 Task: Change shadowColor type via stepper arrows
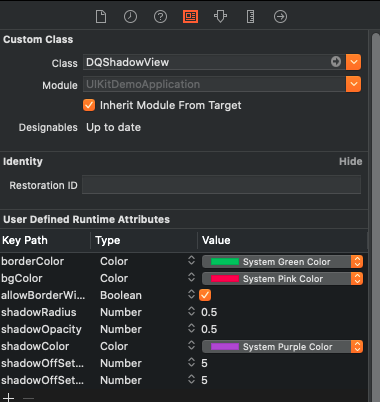click(191, 345)
